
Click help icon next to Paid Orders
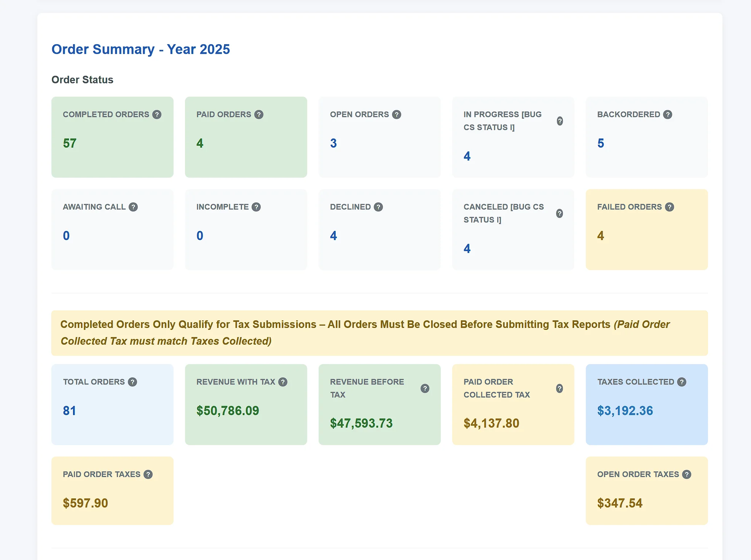point(259,115)
